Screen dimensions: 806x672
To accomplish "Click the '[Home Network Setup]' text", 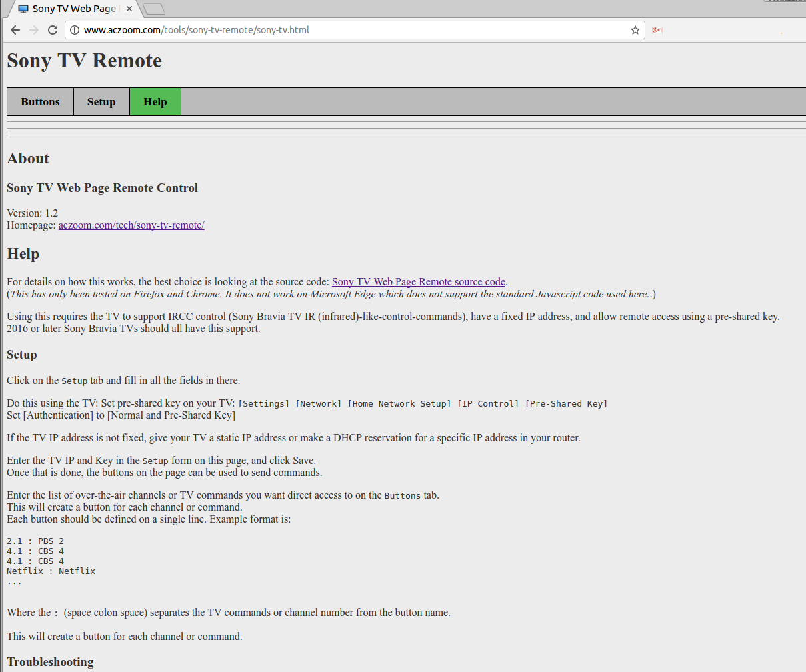I will tap(399, 403).
